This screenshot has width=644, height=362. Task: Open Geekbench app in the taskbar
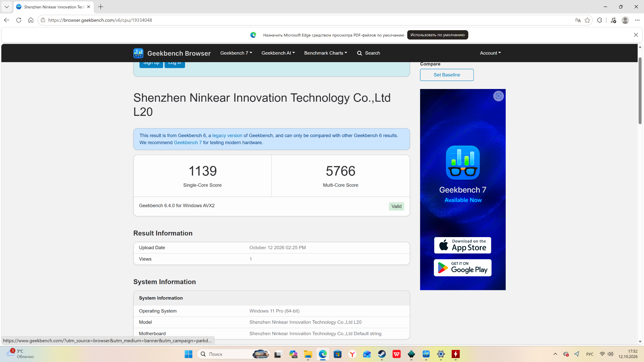[x=426, y=354]
